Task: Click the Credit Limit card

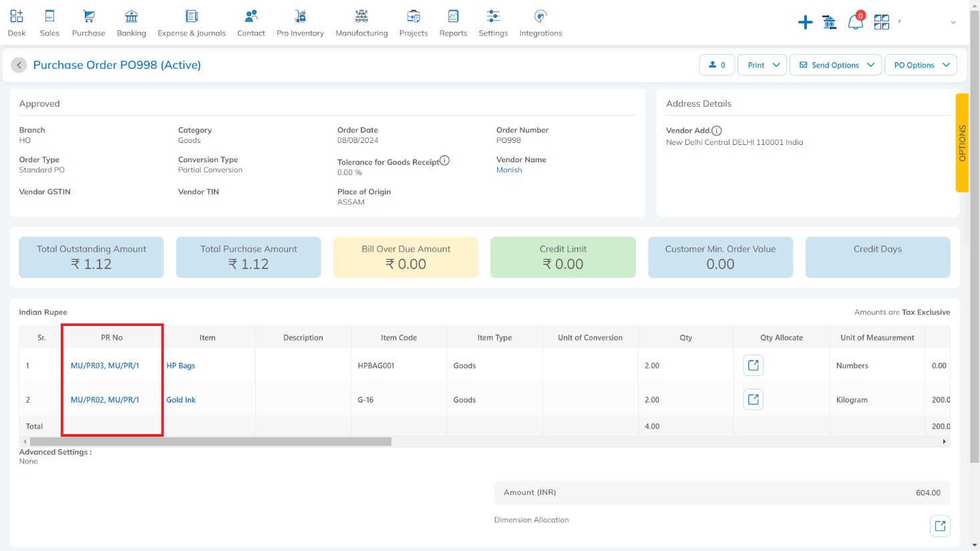Action: click(x=563, y=257)
